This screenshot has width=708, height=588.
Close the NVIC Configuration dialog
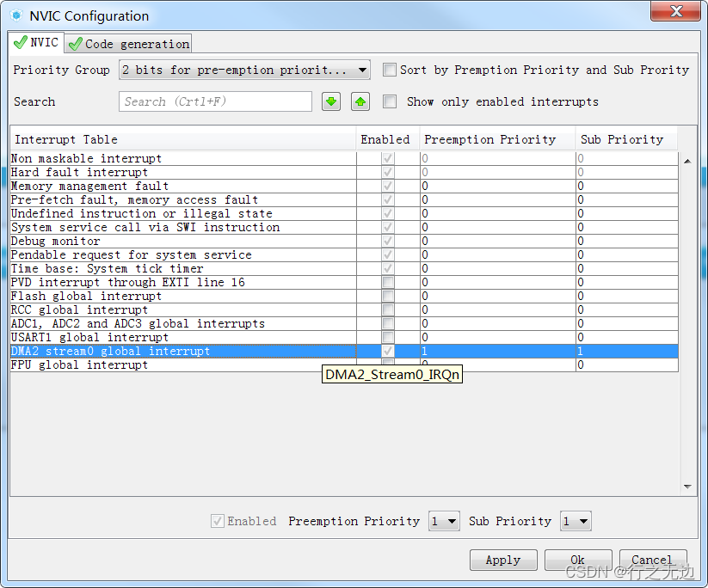click(x=675, y=11)
